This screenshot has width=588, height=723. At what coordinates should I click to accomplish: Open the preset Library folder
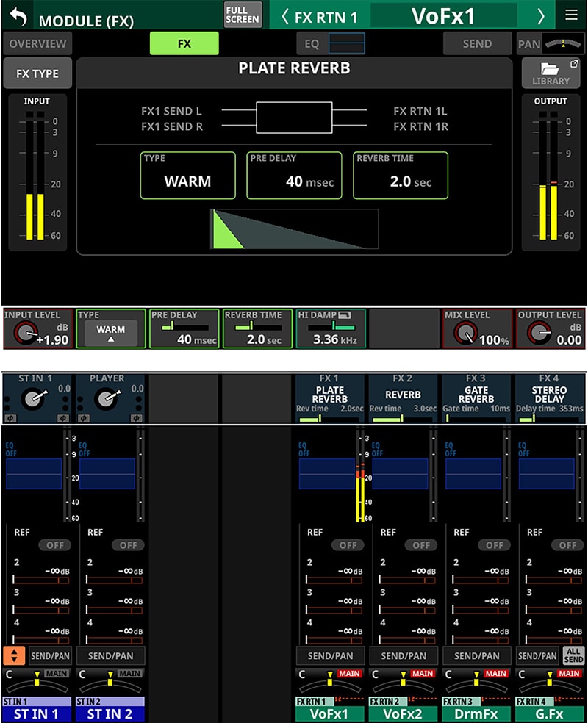click(x=550, y=73)
